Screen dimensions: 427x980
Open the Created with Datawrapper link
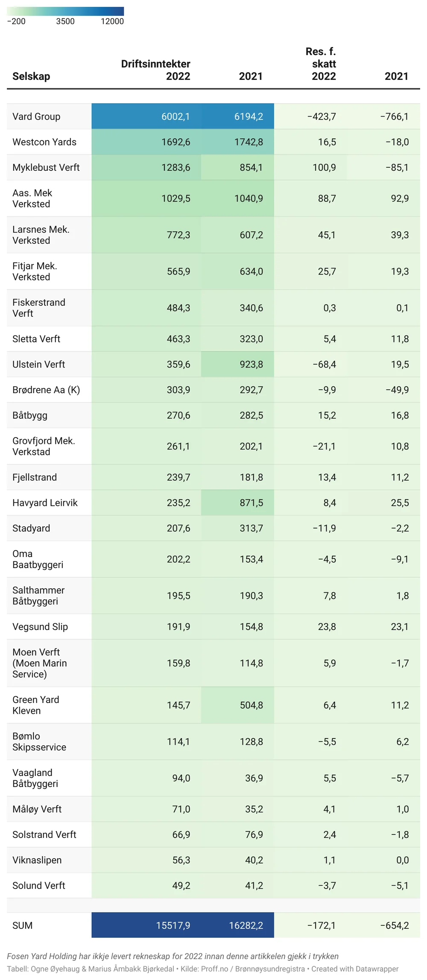pos(355,969)
